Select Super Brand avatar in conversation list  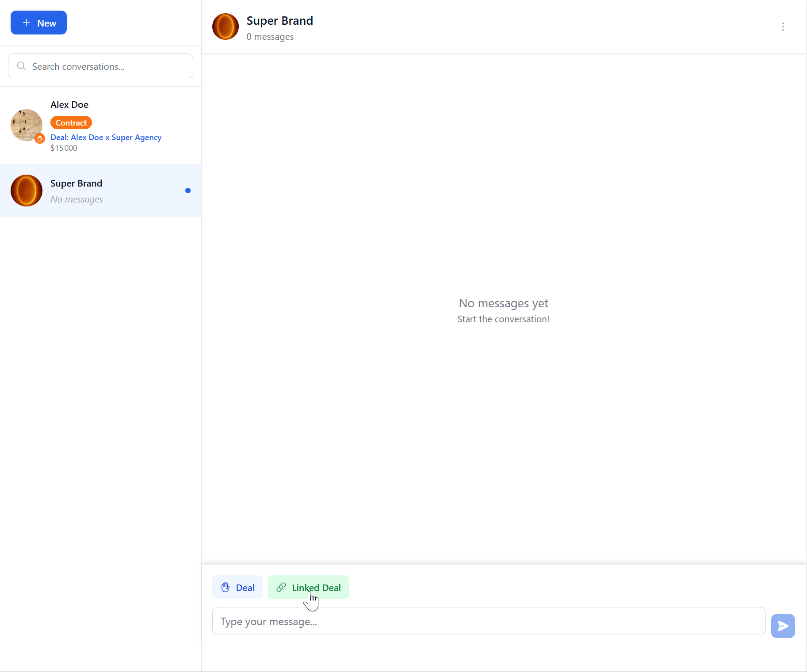pyautogui.click(x=27, y=191)
